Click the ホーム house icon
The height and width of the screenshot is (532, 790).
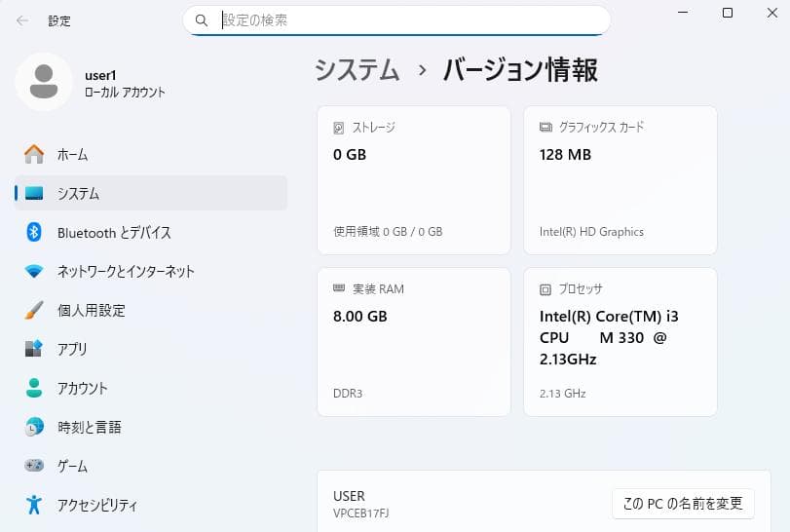tap(34, 154)
